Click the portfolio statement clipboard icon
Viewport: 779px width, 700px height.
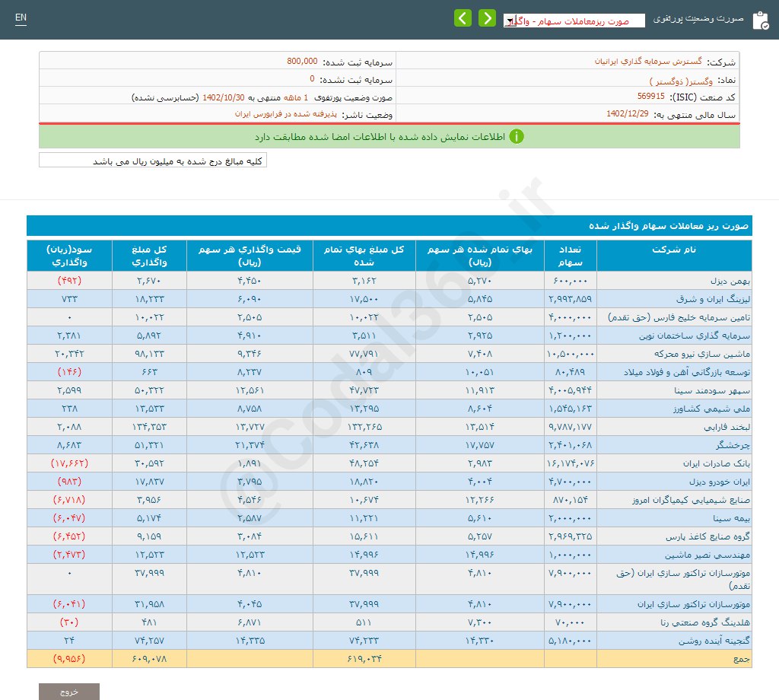[x=761, y=20]
